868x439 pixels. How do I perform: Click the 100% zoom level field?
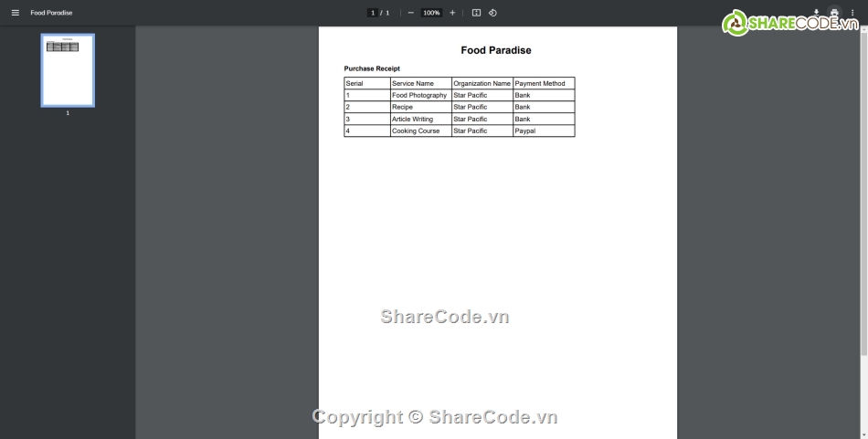tap(431, 13)
